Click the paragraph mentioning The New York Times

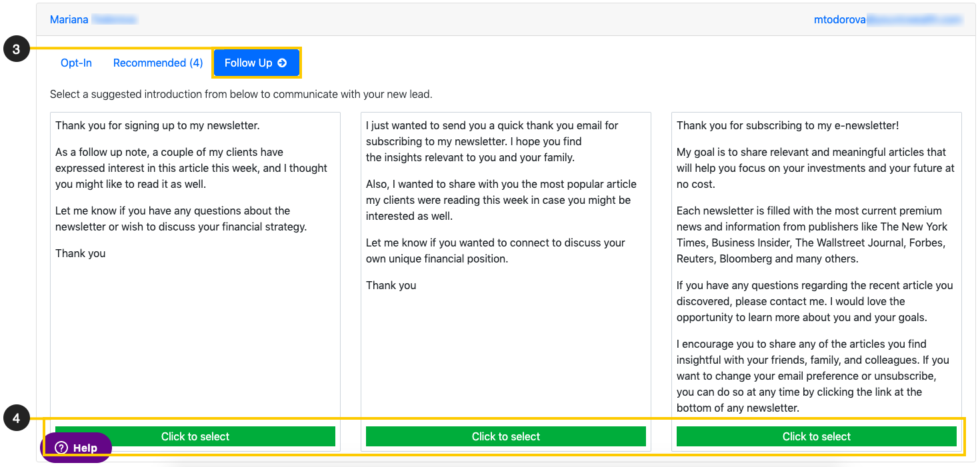[x=813, y=234]
